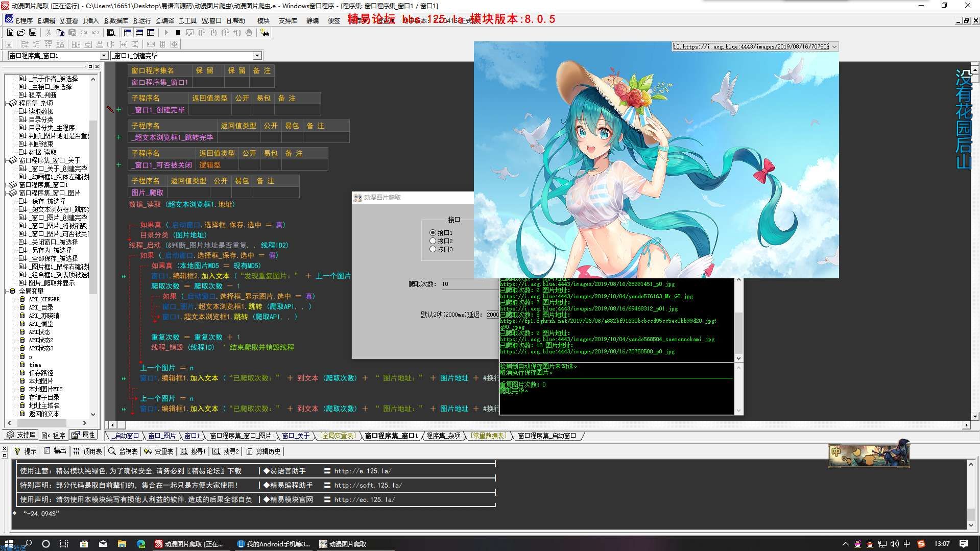Toggle the second panel layout icon
The image size is (980, 551).
[x=139, y=32]
